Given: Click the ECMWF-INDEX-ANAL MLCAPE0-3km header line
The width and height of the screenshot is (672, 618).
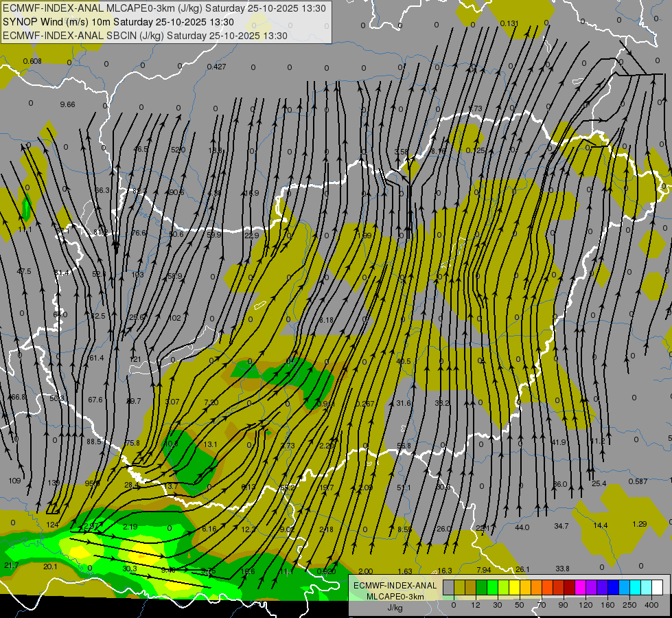Looking at the screenshot, I should 164,8.
